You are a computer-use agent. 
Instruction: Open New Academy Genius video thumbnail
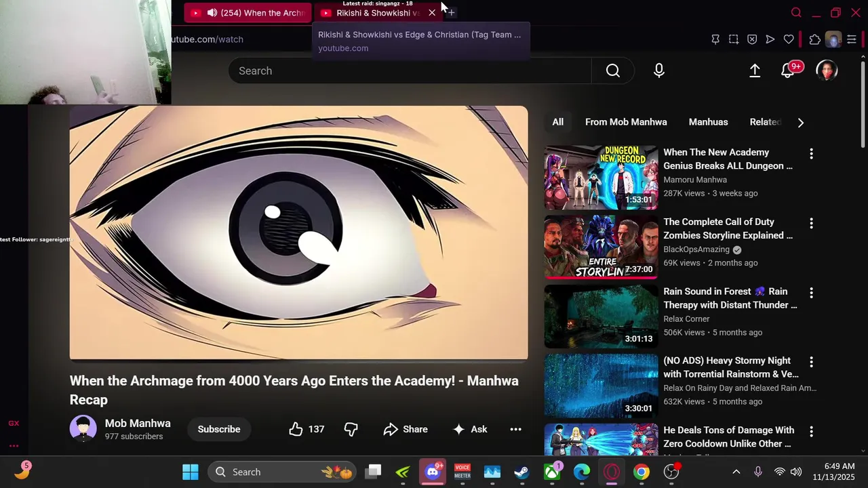pyautogui.click(x=601, y=178)
